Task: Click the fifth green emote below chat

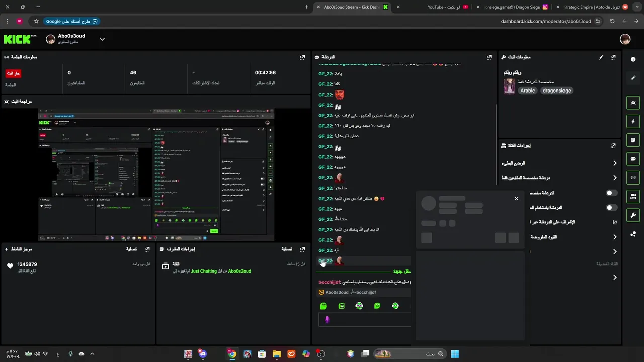Action: pyautogui.click(x=395, y=306)
